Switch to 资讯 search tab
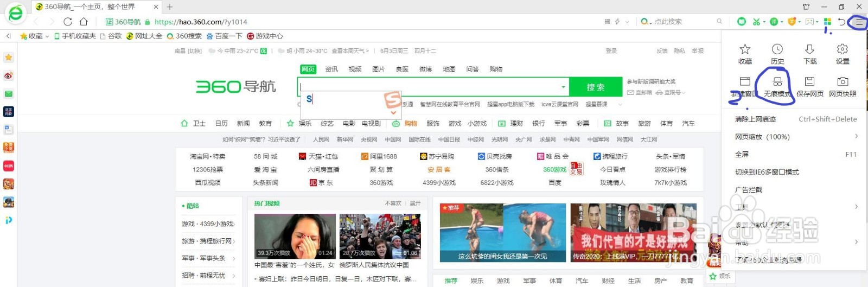The width and height of the screenshot is (868, 287). pos(331,69)
